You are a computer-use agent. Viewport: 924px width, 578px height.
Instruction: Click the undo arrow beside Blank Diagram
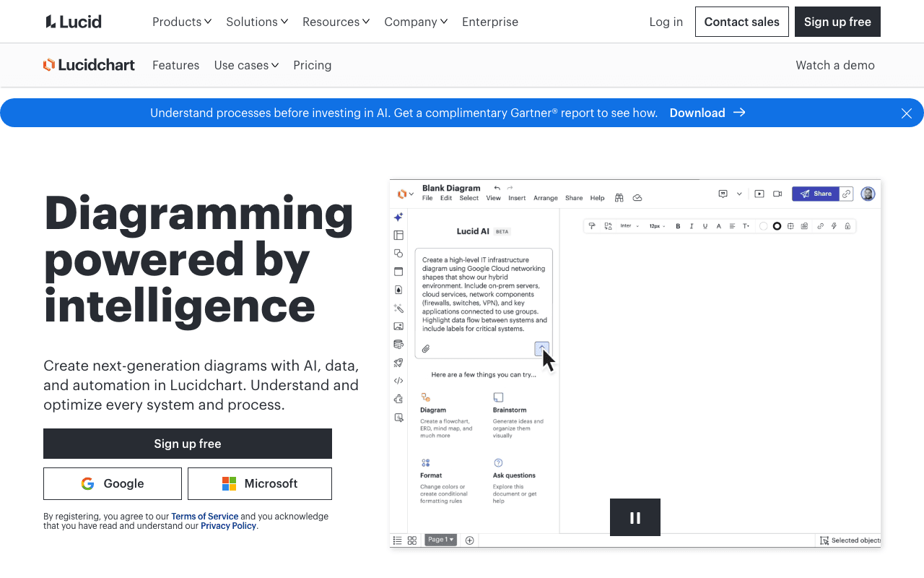tap(497, 188)
